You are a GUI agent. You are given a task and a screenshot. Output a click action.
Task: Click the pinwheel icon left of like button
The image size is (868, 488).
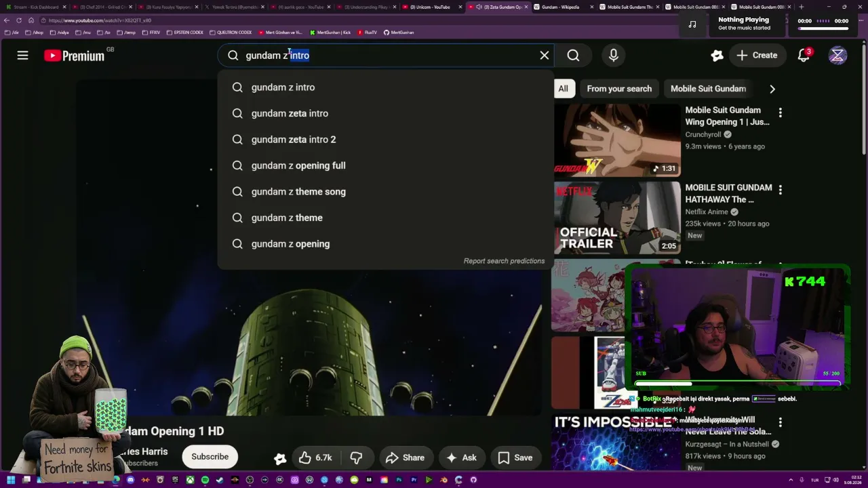(x=279, y=458)
